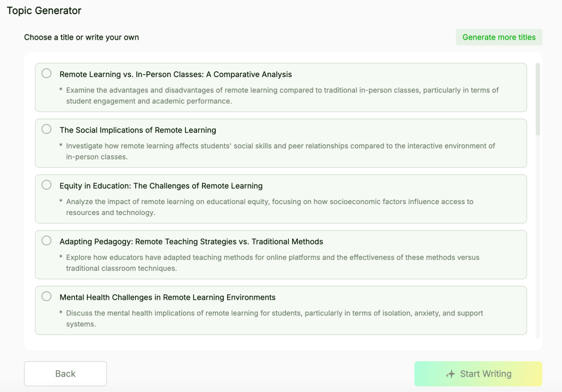Click description about student engagement and academic performance
Viewport: 562px width, 392px height.
click(x=282, y=96)
